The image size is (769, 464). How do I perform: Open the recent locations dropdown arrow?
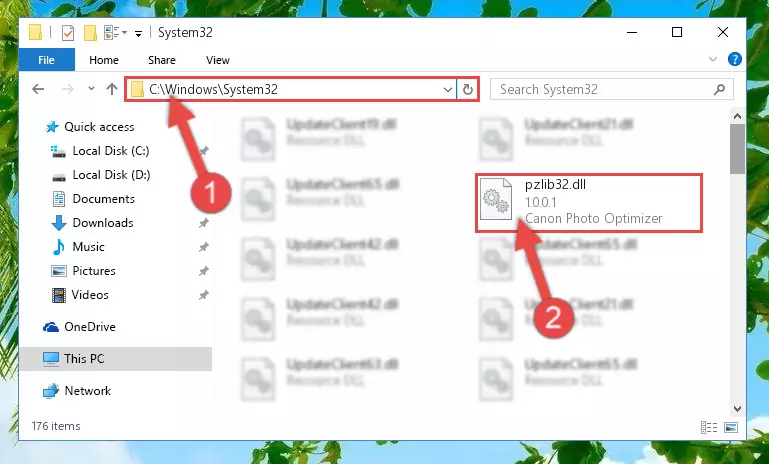(91, 89)
